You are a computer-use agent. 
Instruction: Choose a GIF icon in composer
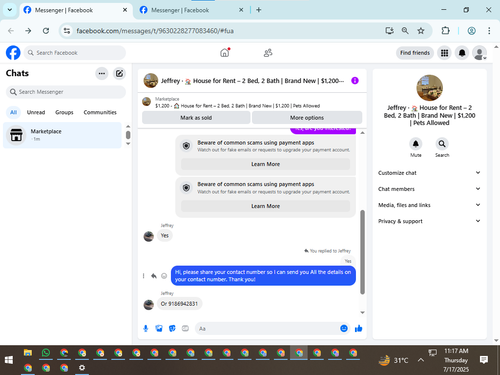(185, 329)
